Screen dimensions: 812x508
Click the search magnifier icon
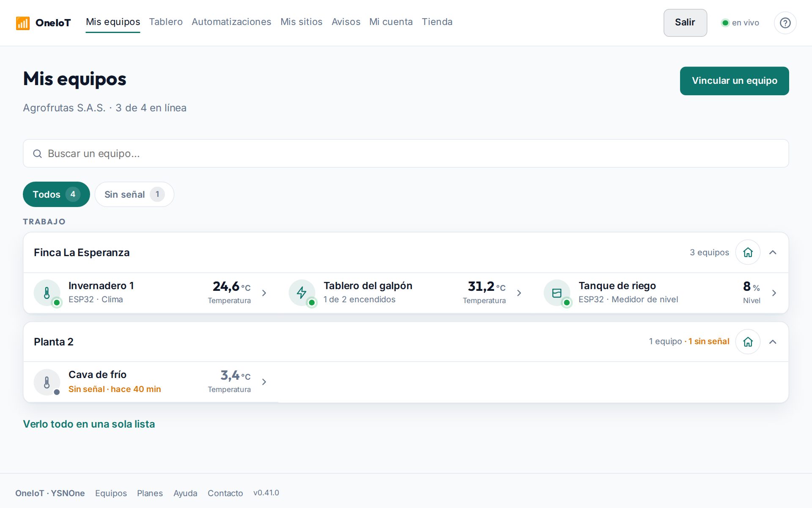click(37, 154)
